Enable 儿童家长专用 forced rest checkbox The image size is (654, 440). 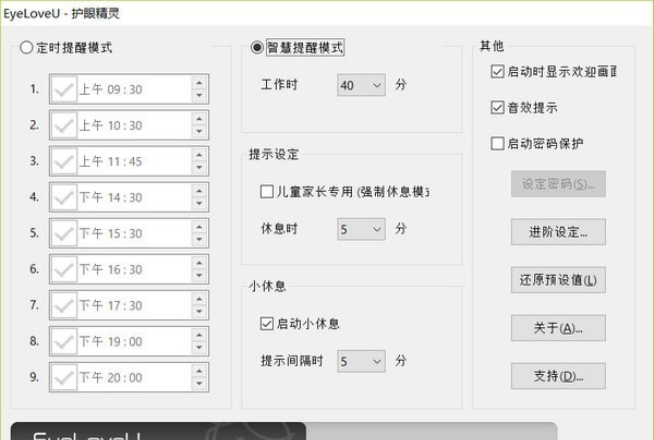coord(267,191)
